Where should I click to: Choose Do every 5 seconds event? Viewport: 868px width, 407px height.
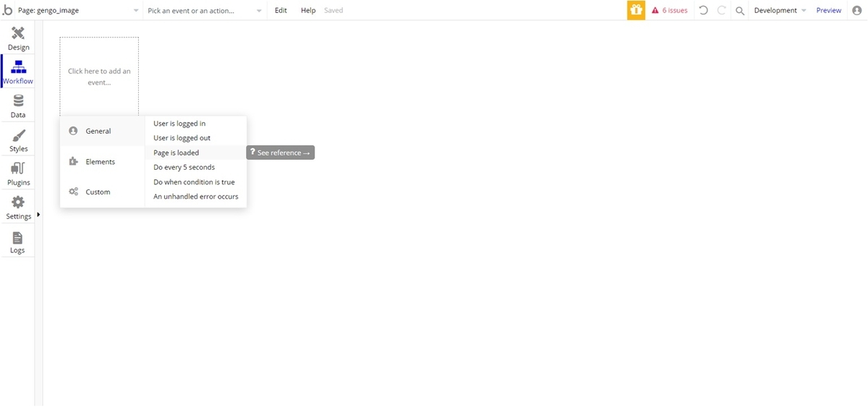pyautogui.click(x=195, y=167)
